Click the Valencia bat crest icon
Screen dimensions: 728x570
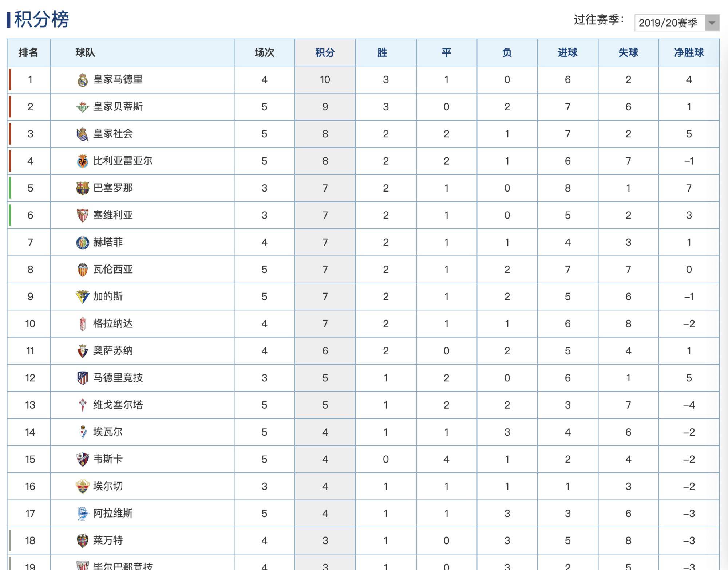pos(83,270)
